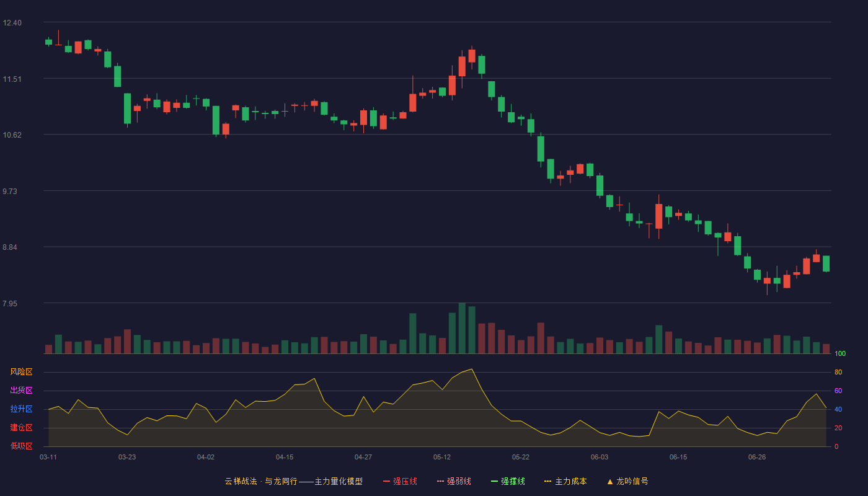The image size is (868, 496).
Task: Select the 出货区 zone label
Action: 21,391
